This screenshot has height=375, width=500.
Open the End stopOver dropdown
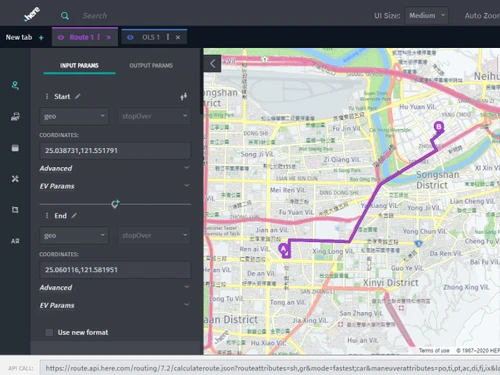[154, 235]
